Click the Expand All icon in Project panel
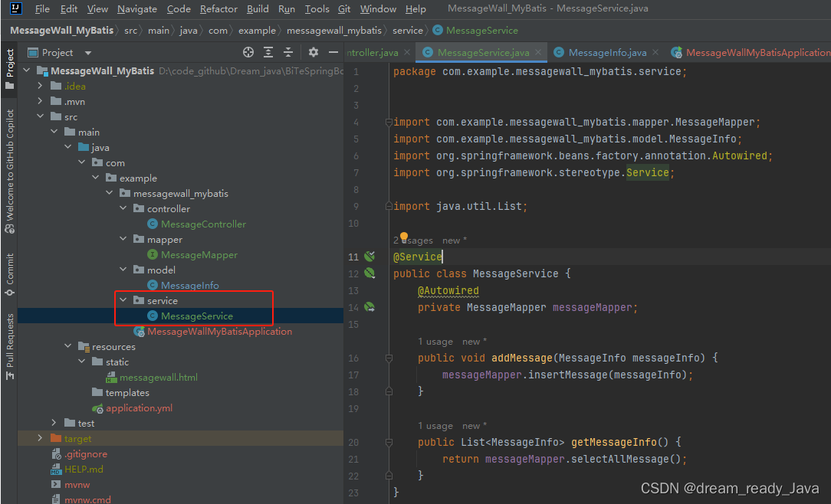Screen dimensions: 831x504 [269, 52]
